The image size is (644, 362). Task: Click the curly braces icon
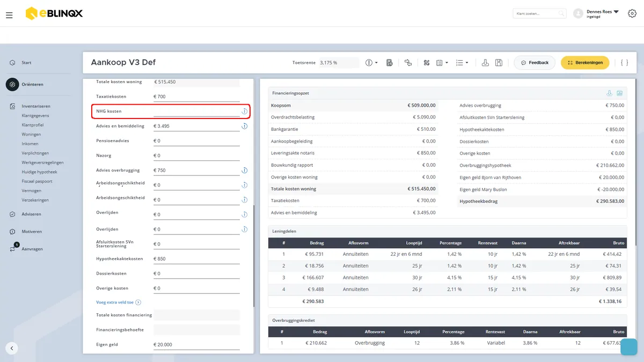tap(624, 63)
